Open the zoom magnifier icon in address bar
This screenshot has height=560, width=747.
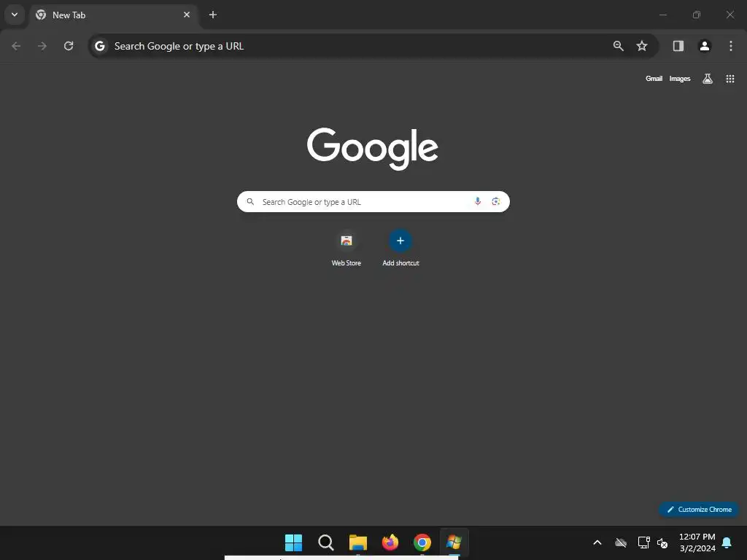[619, 46]
